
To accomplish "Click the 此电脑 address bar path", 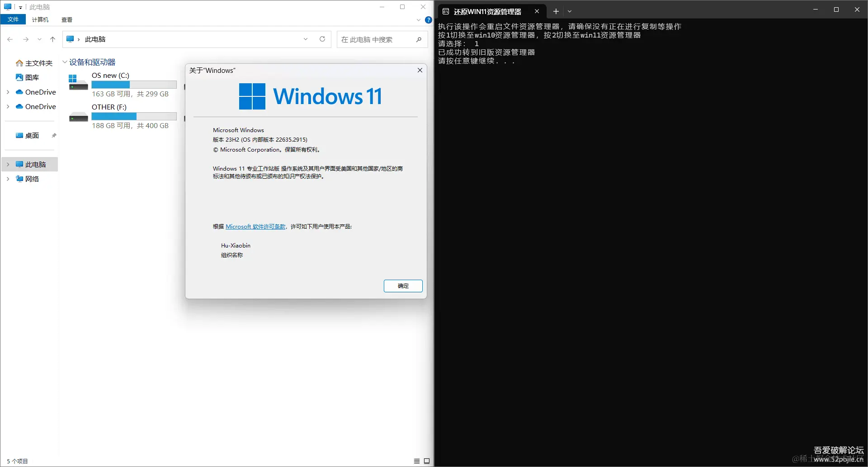I will click(x=95, y=39).
